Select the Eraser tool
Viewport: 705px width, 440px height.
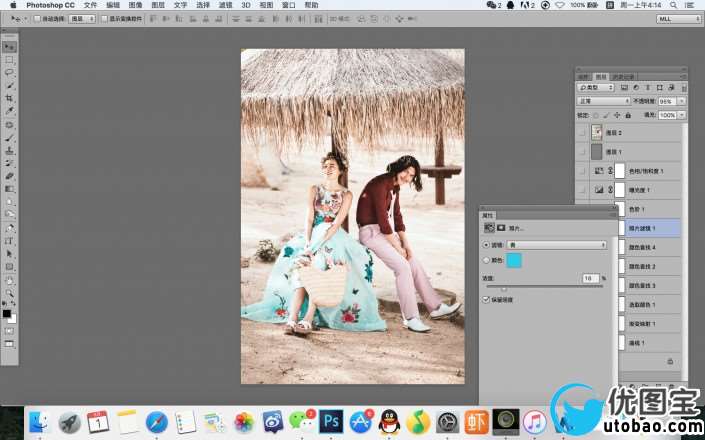pos(9,176)
